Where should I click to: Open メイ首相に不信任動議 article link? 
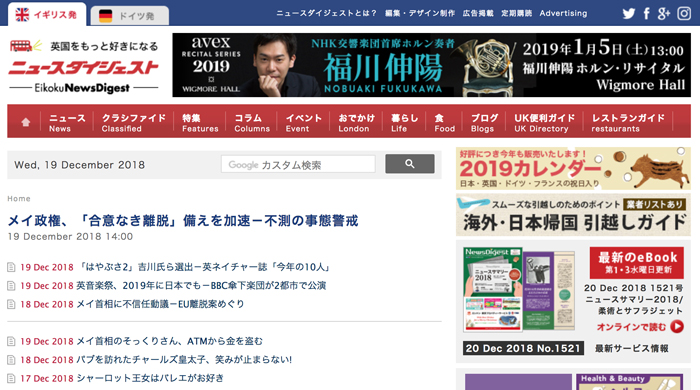(160, 304)
